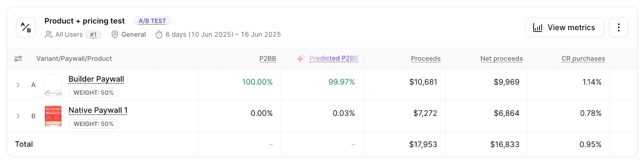Click the A/B TEST badge

[x=152, y=21]
